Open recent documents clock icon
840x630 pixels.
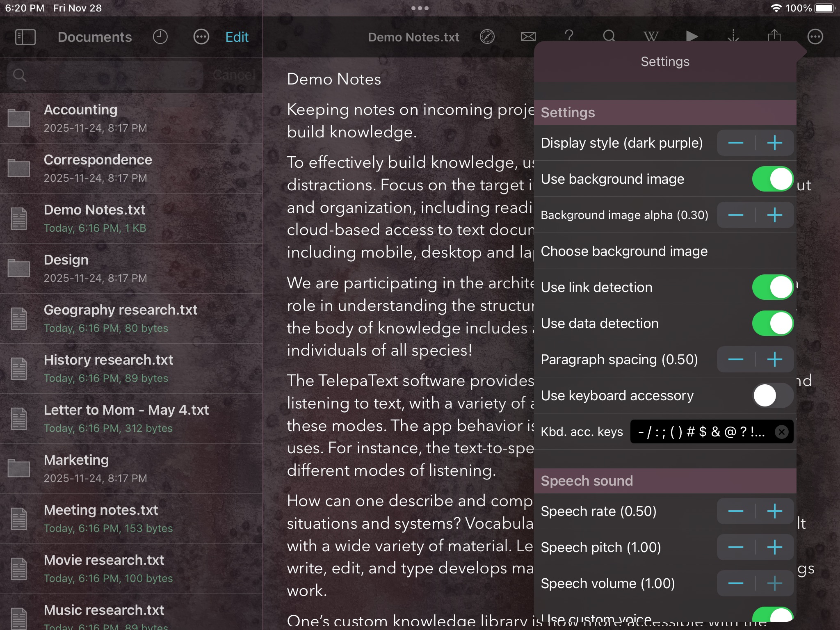160,37
